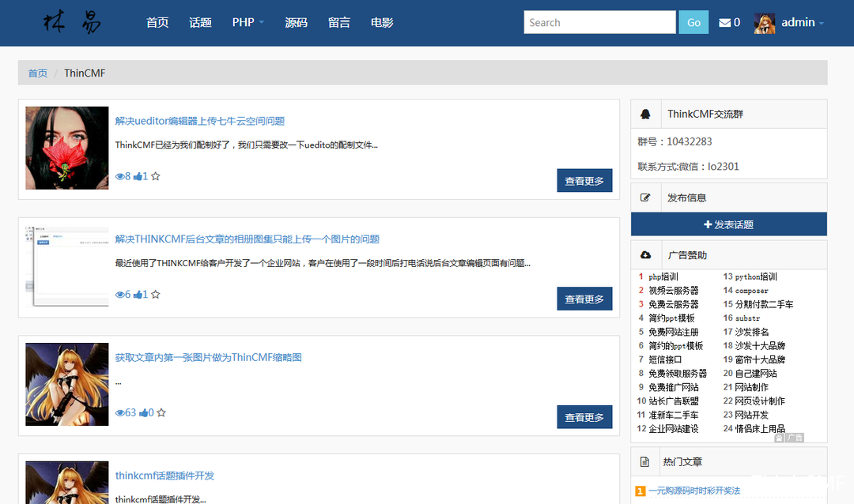
Task: Click the views eye icon on ueditor post
Action: tap(120, 176)
